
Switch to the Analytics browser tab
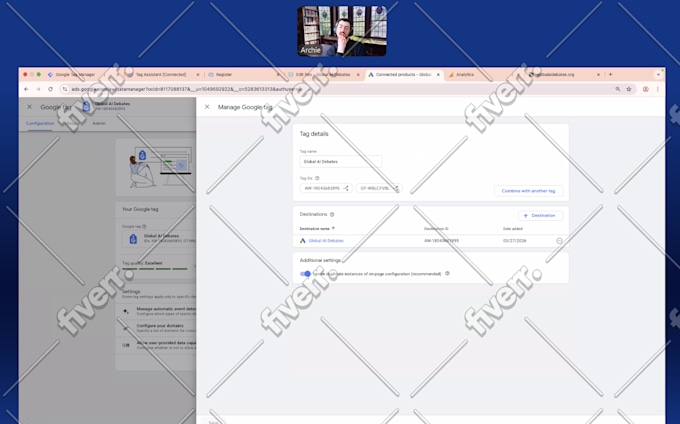(x=482, y=75)
